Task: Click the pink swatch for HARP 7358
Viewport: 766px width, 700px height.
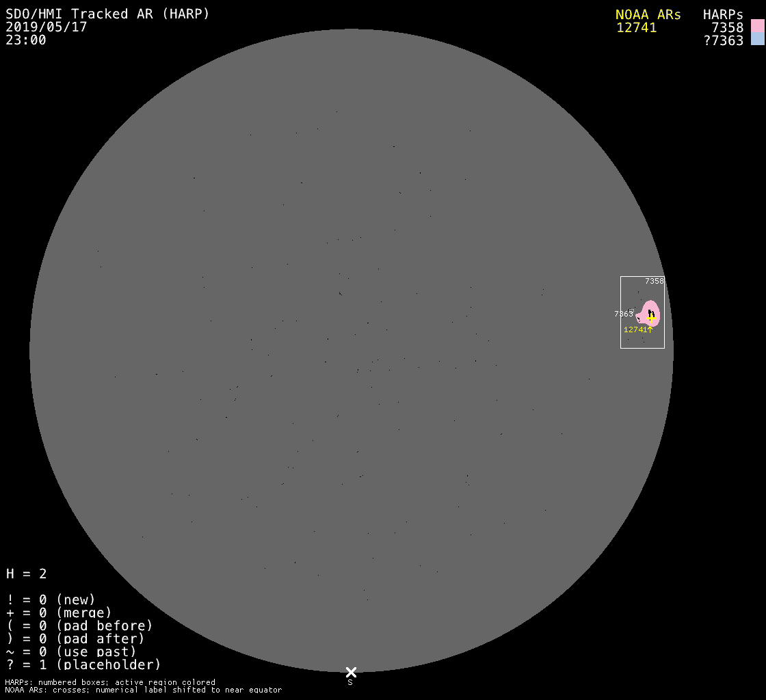Action: [x=757, y=27]
